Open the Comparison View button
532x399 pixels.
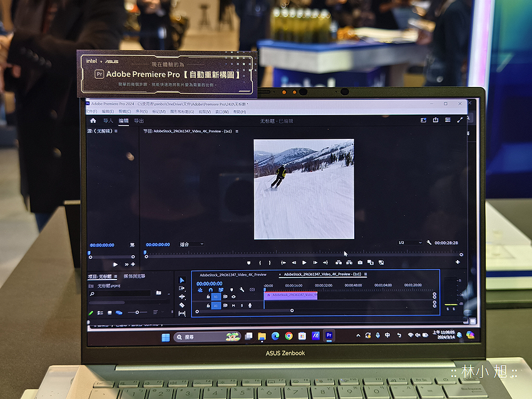(371, 263)
